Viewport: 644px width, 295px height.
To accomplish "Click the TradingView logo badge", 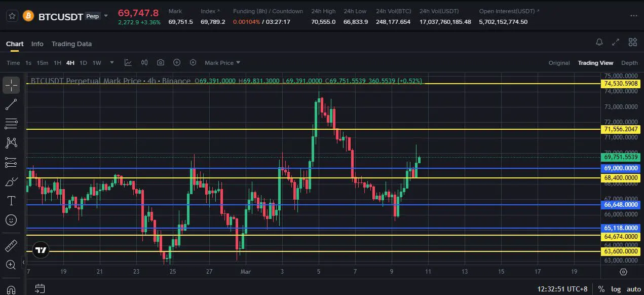I will 41,250.
